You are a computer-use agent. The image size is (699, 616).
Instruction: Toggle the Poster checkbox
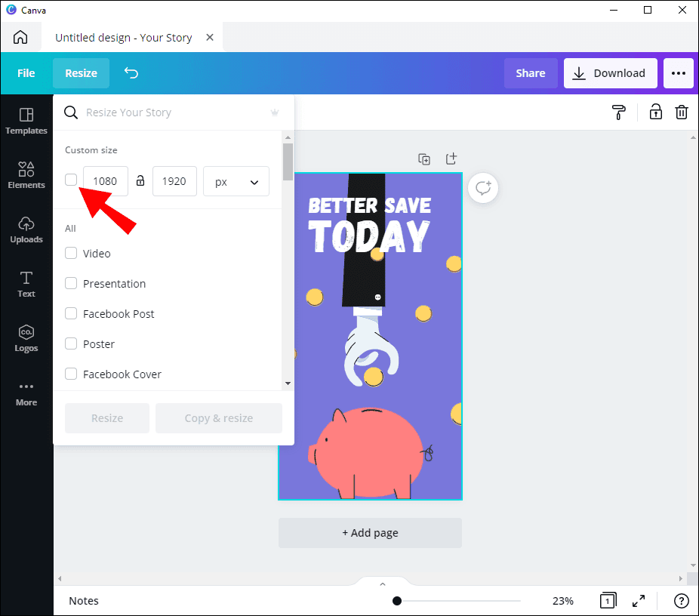(70, 343)
